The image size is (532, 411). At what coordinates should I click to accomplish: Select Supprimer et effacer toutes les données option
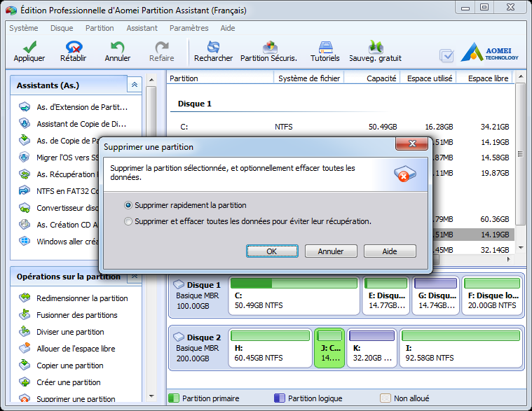click(x=247, y=221)
